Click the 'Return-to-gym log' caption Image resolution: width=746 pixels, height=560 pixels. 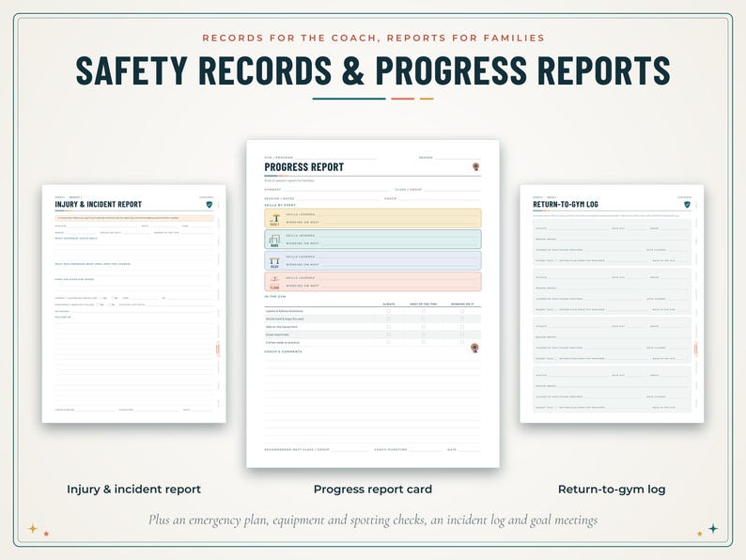(x=612, y=490)
